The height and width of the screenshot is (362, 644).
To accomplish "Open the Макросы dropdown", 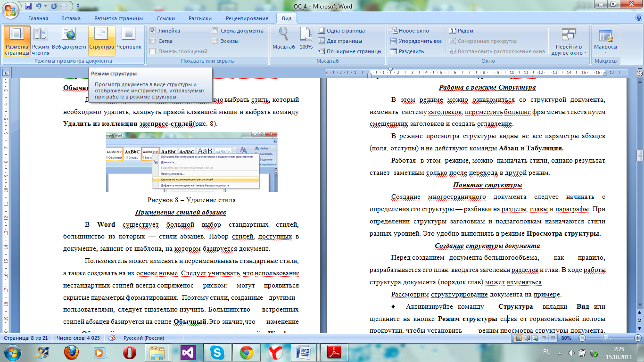I will pyautogui.click(x=605, y=41).
